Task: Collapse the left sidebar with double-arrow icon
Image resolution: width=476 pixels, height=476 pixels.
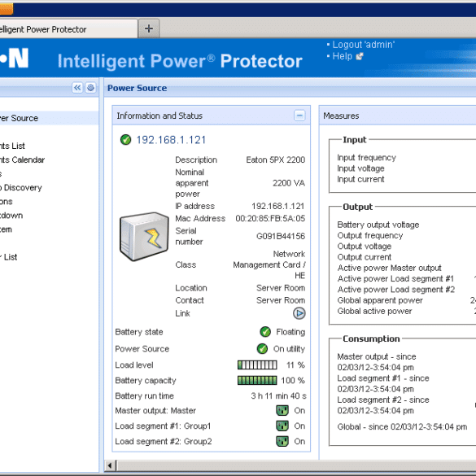Action: pos(77,88)
